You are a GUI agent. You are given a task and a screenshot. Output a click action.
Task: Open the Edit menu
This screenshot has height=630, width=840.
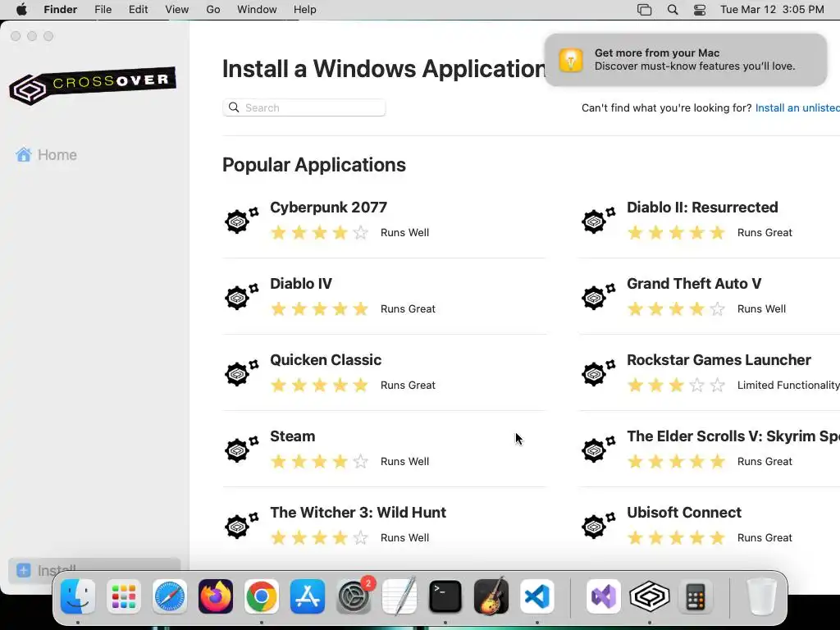pos(138,10)
